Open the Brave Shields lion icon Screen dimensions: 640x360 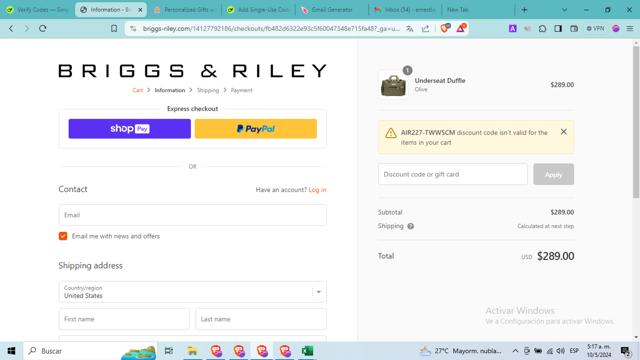coord(445,28)
